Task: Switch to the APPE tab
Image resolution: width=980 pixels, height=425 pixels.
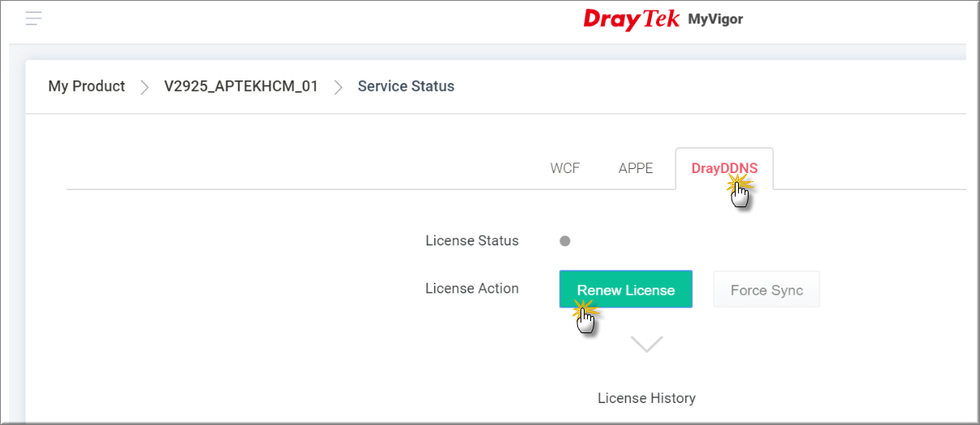Action: (636, 169)
